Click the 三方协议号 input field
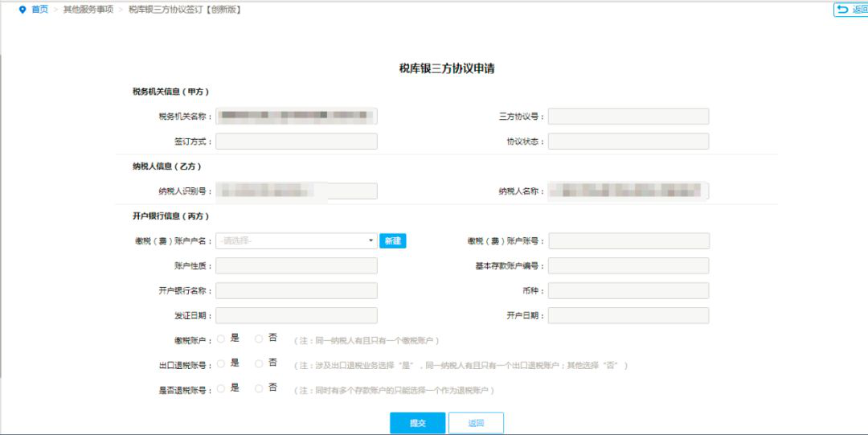Screen dimensions: 868x435 click(628, 117)
